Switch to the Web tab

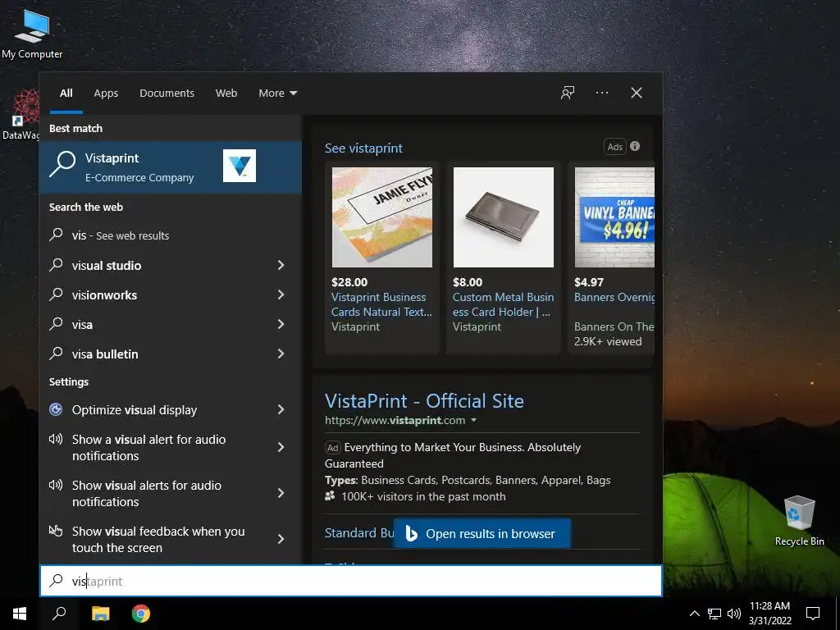coord(226,94)
